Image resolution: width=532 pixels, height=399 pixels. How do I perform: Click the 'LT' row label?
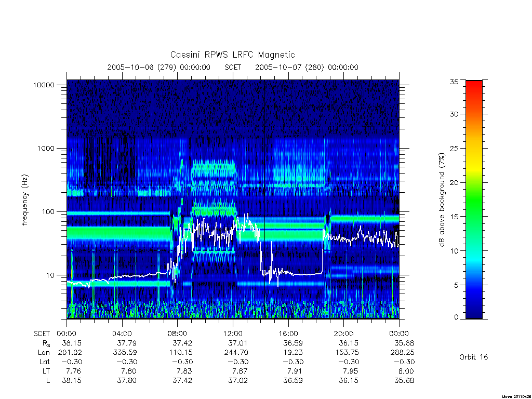coord(46,371)
